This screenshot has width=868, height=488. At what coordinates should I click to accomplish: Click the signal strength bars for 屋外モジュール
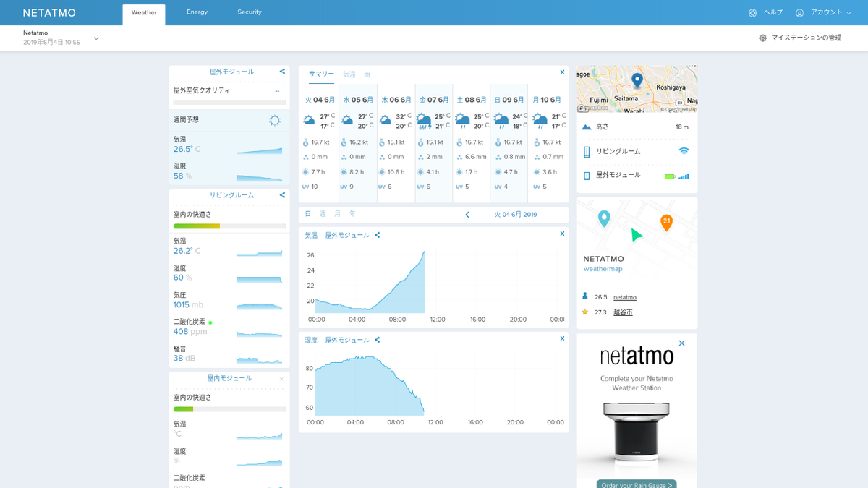tap(684, 176)
